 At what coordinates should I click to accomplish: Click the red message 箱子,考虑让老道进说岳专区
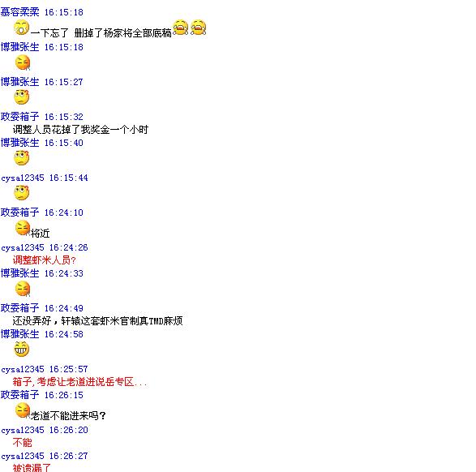(79, 382)
